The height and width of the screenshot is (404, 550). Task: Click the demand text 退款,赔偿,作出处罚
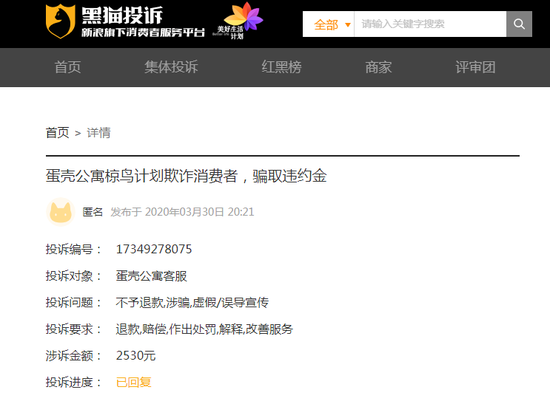166,329
